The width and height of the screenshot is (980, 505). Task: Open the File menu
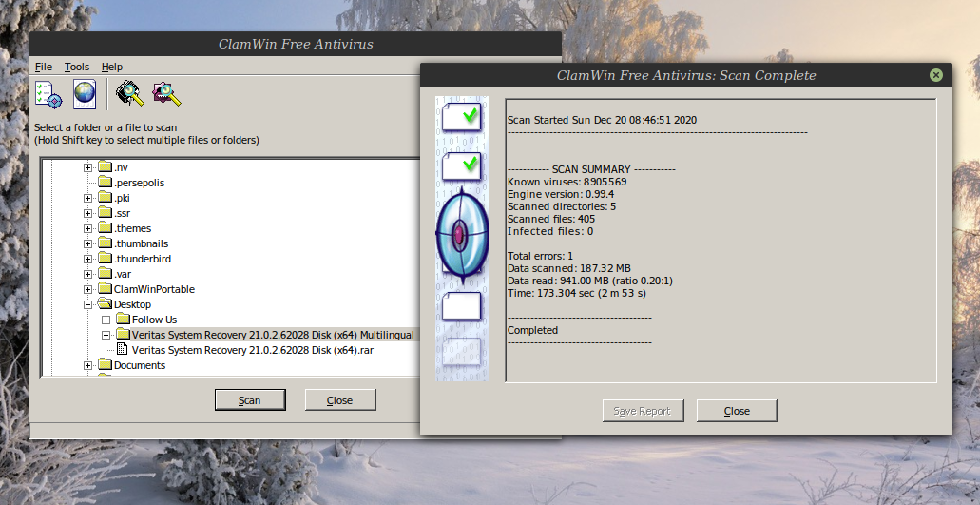(44, 67)
